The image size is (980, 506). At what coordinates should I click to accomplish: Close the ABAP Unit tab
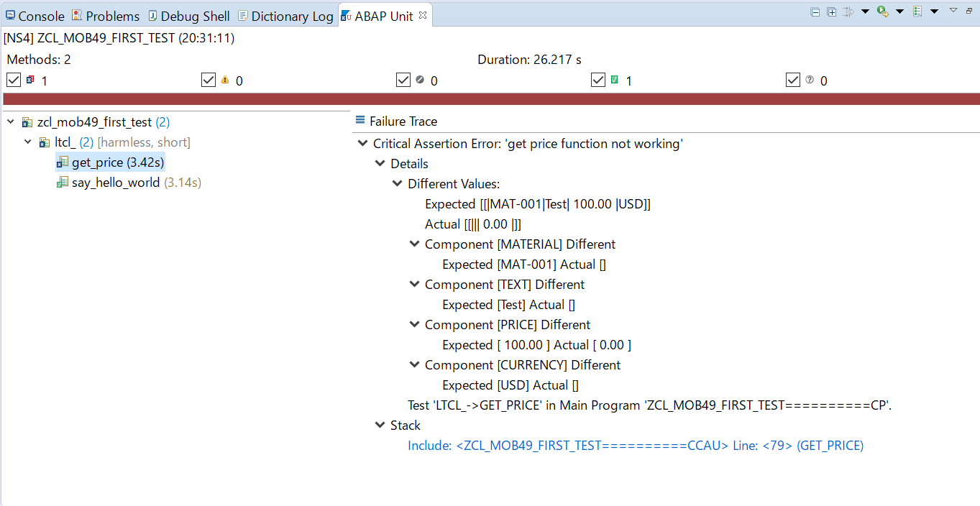423,15
